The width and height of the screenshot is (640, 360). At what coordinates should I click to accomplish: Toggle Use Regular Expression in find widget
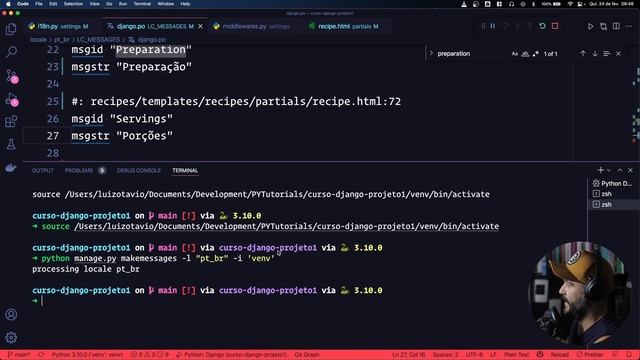pyautogui.click(x=536, y=54)
